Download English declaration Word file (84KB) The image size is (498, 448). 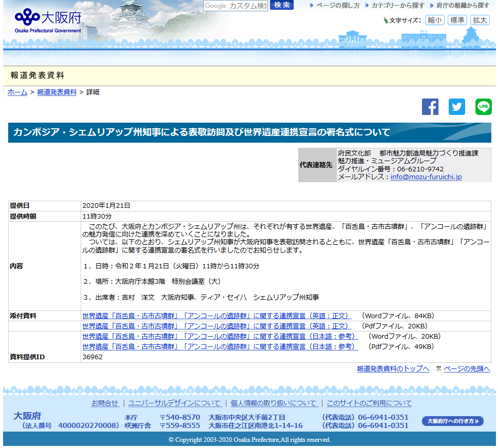pos(217,316)
